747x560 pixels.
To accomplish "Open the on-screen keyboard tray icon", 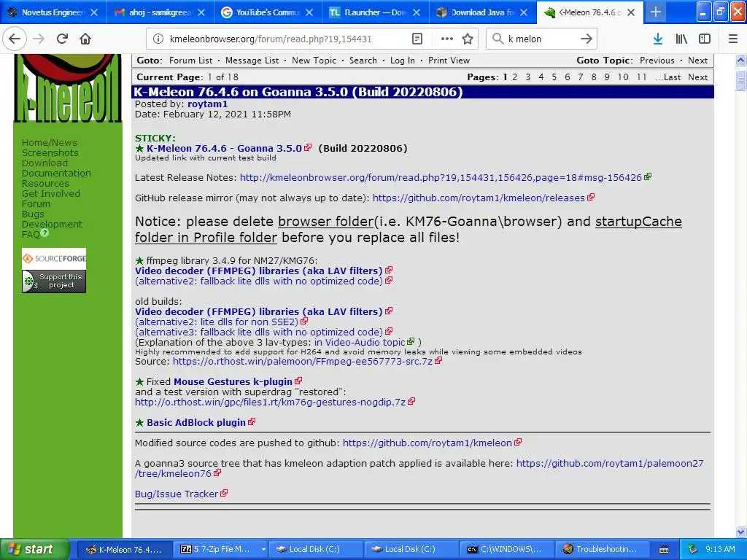I will coord(664,550).
